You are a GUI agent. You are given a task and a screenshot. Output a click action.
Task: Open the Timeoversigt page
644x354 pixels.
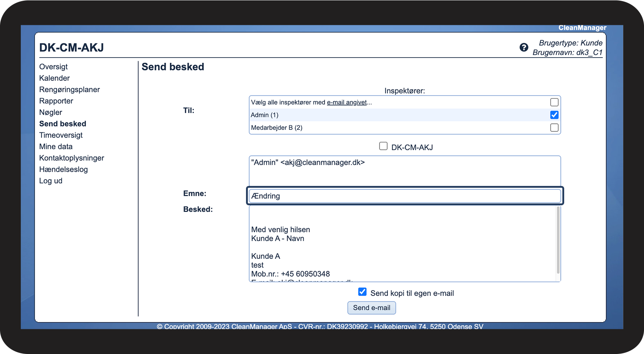pyautogui.click(x=61, y=135)
